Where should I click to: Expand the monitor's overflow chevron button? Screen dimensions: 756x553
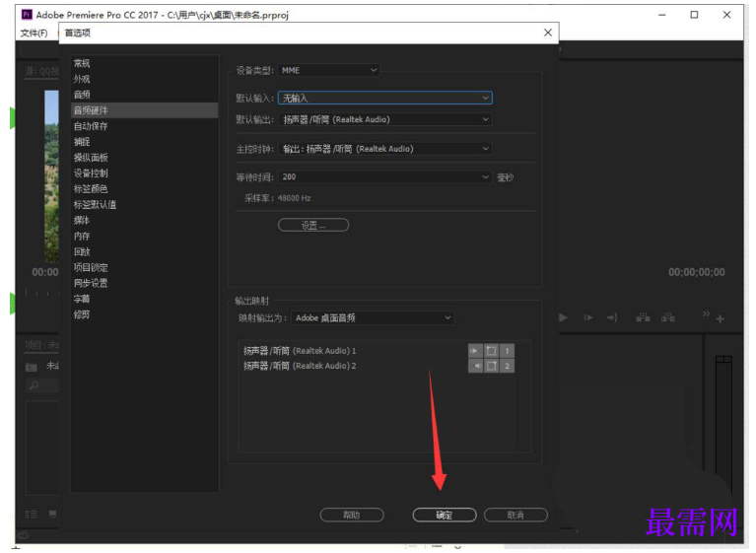point(706,313)
